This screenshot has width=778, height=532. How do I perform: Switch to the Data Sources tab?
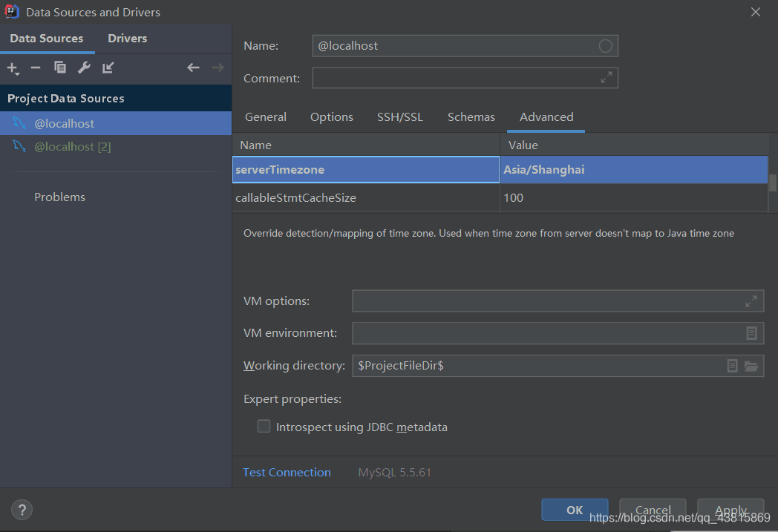(47, 38)
